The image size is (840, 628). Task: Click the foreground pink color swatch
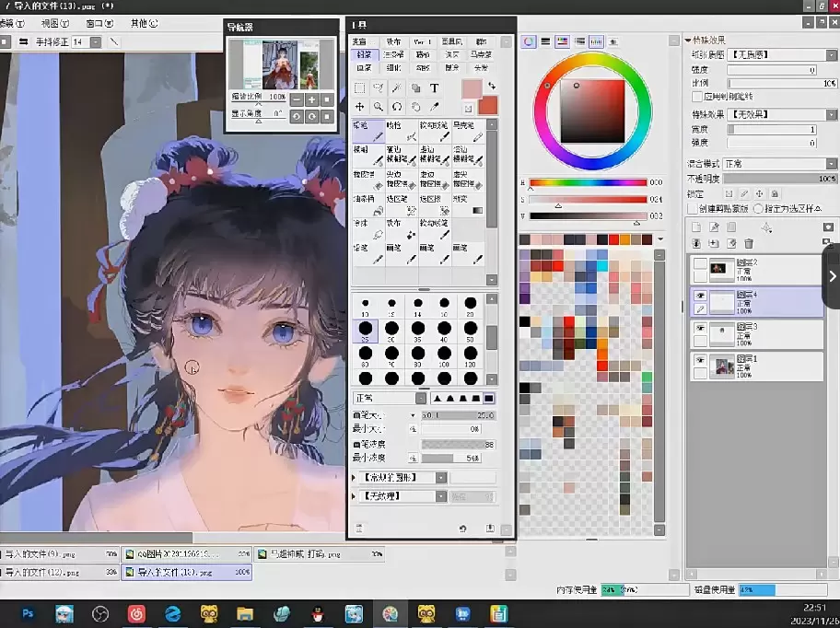(472, 89)
